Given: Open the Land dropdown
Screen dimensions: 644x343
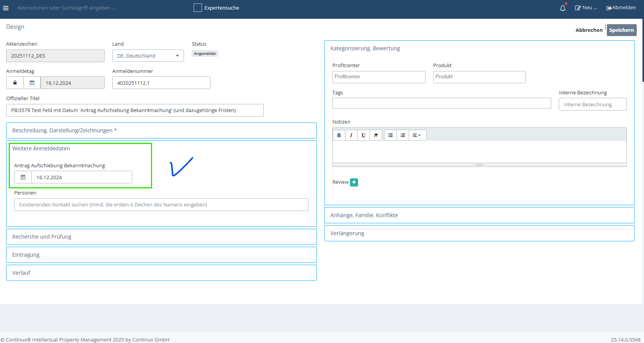Looking at the screenshot, I should [x=148, y=56].
